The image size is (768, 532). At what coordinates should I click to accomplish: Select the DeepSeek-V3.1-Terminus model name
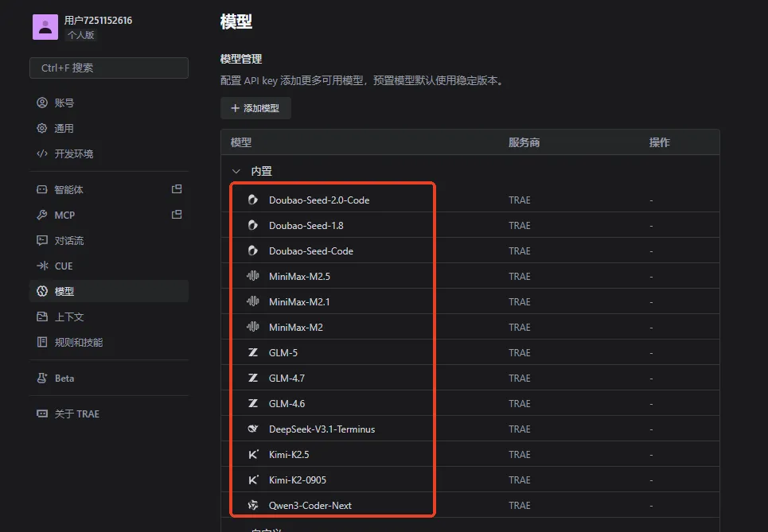pos(322,429)
